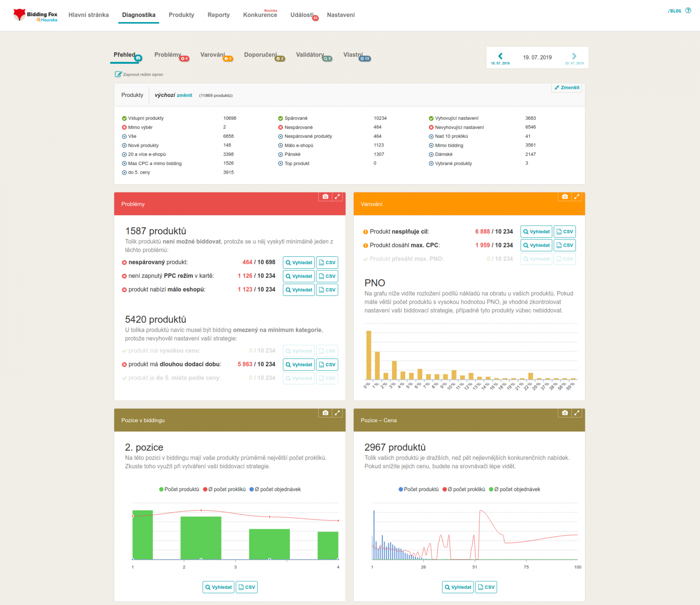Click the Vlastní tab count badge
Screen dimensions: 700x605
click(365, 59)
